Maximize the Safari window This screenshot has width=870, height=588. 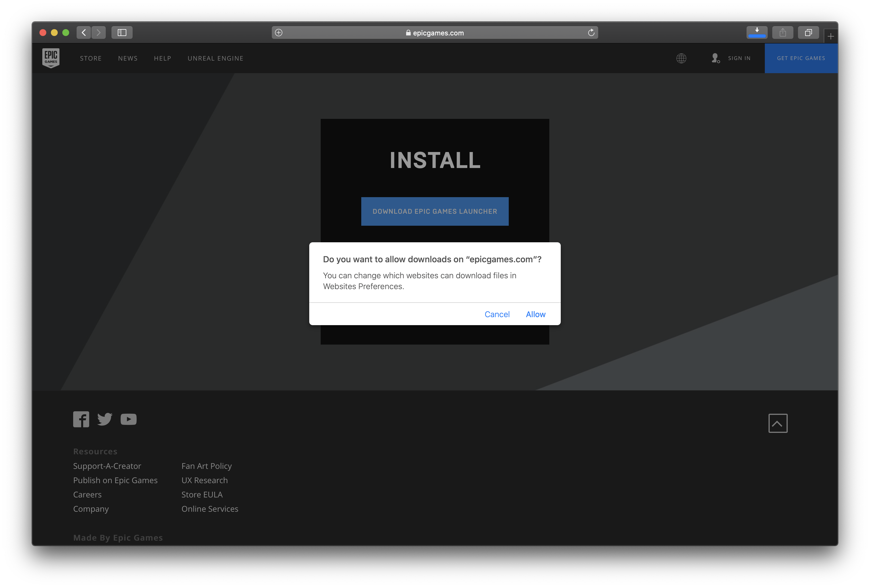click(66, 33)
